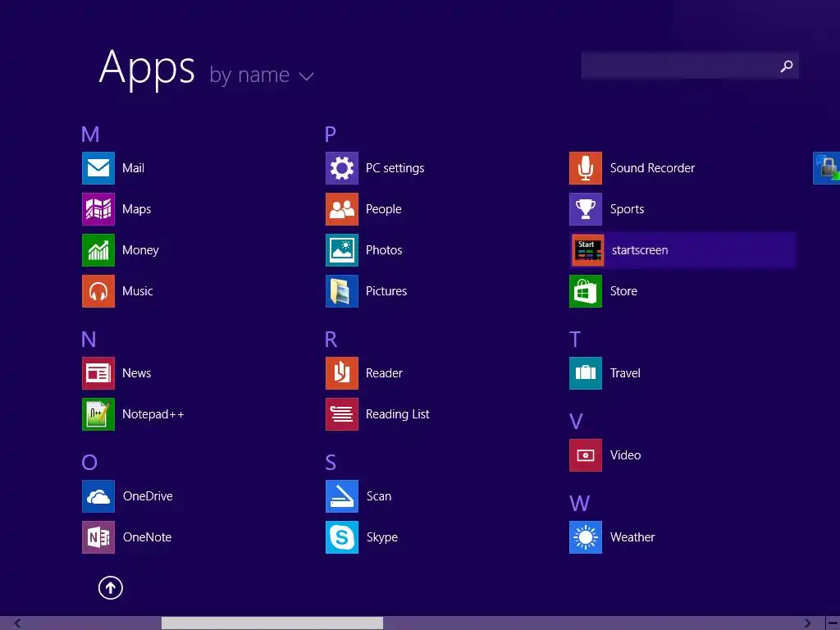This screenshot has height=630, width=840.
Task: Open the PC settings gear icon
Action: (x=342, y=168)
